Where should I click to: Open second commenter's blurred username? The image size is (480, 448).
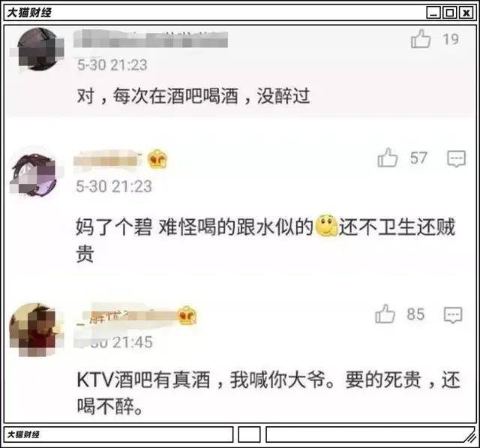[108, 158]
